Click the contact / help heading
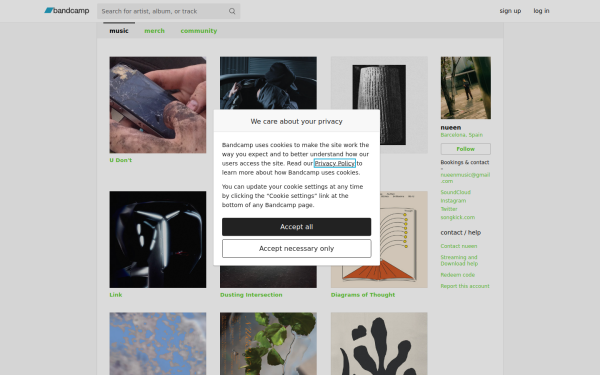Screen dimensions: 600x375 [x=460, y=232]
